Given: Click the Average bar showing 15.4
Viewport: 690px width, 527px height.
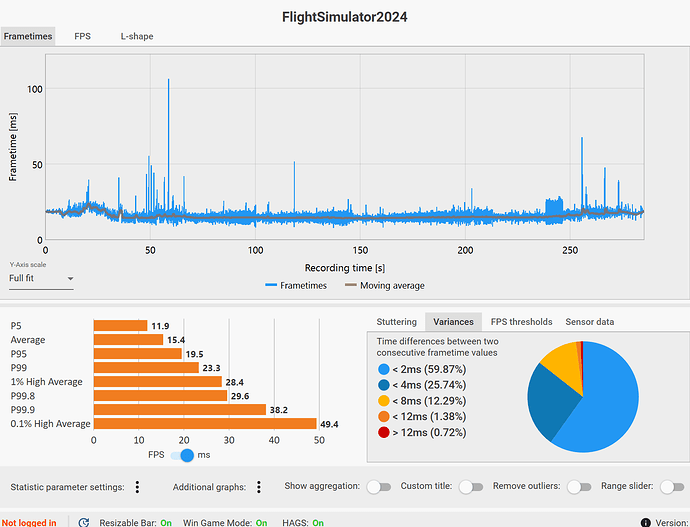Looking at the screenshot, I should point(128,340).
